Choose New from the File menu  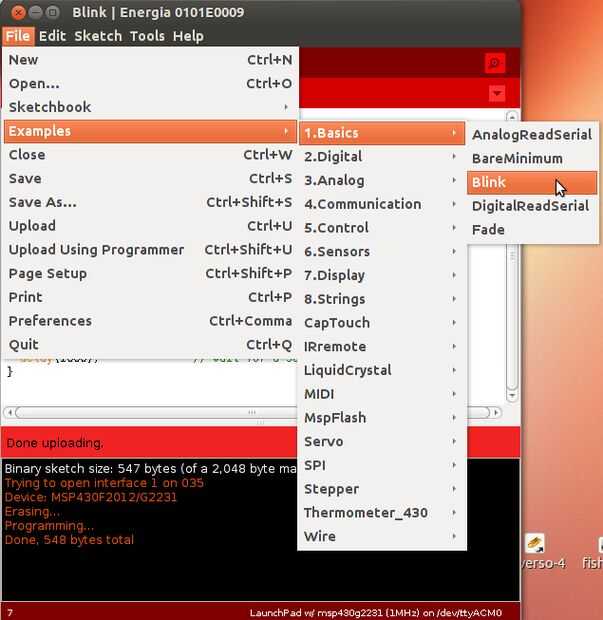(150, 60)
